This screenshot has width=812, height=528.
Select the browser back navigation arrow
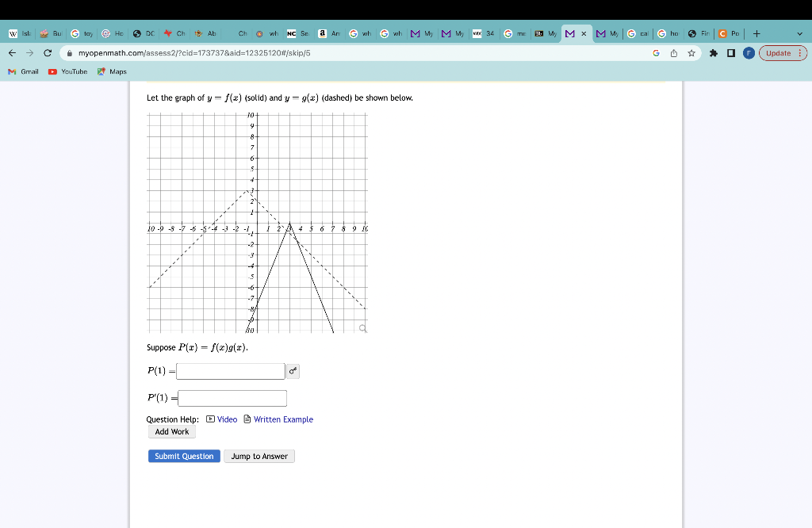(11, 52)
